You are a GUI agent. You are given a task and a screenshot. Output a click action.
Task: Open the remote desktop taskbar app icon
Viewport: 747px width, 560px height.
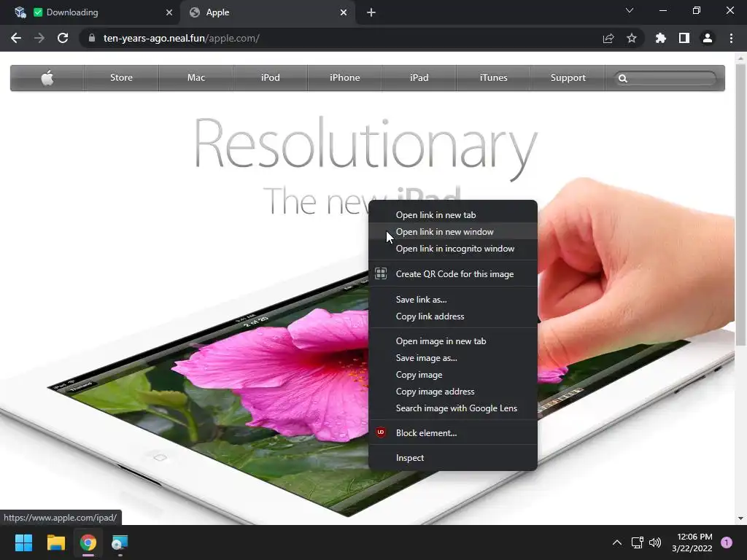[120, 542]
